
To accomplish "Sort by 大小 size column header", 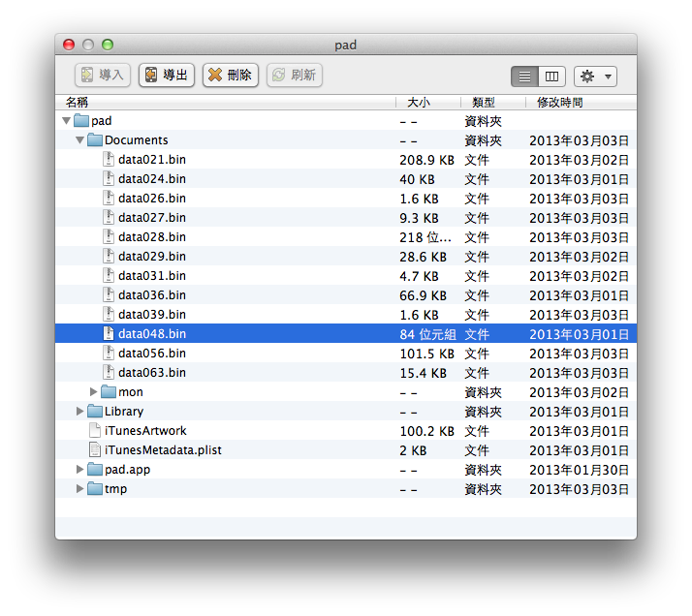I will 426,102.
